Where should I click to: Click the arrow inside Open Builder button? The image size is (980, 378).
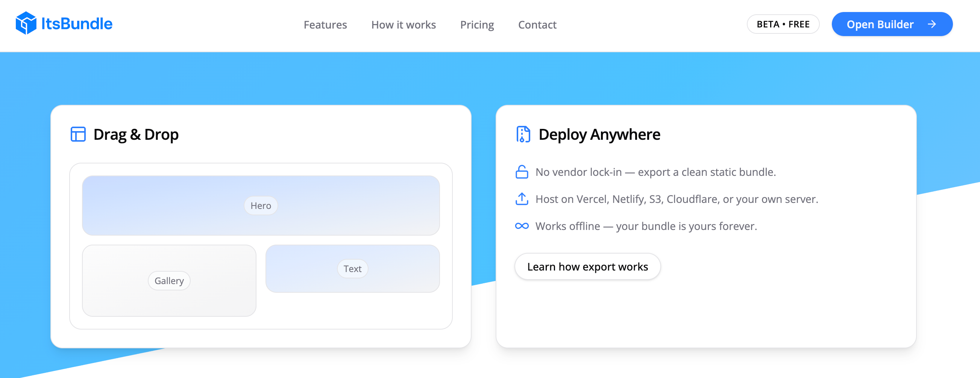click(x=932, y=24)
